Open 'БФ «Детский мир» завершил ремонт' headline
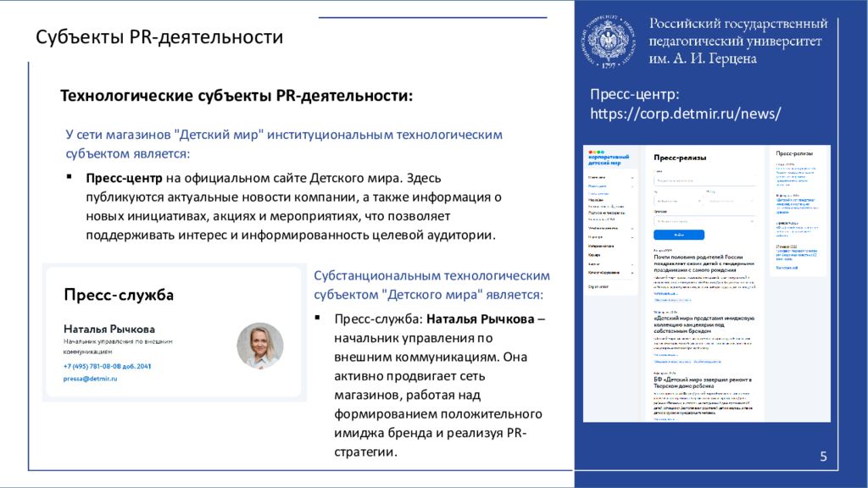This screenshot has width=868, height=488. 703,383
